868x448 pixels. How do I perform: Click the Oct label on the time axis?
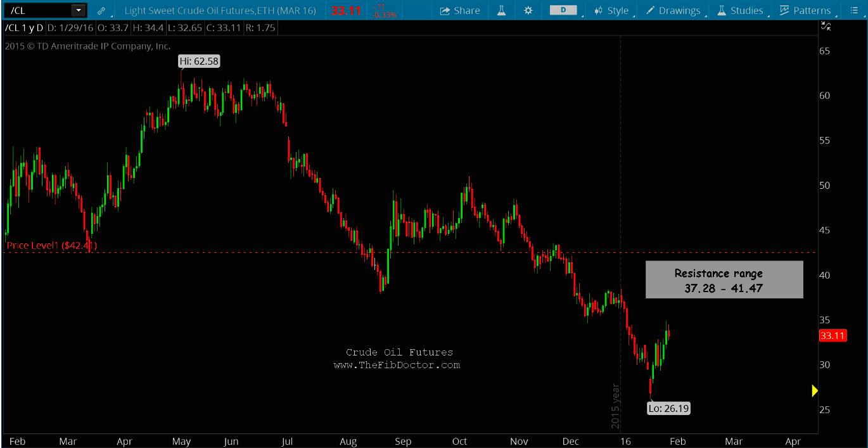460,441
